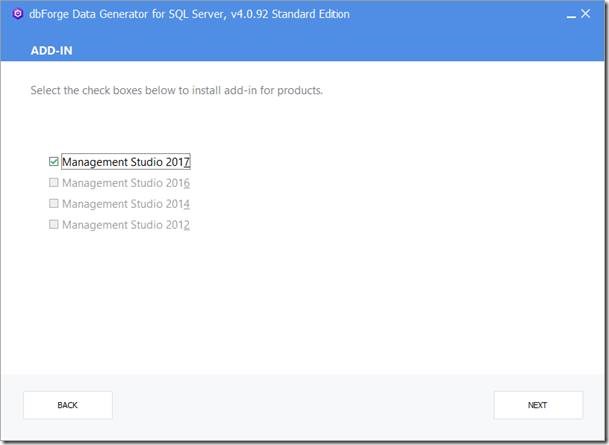Image resolution: width=609 pixels, height=445 pixels.
Task: Tick the Management Studio 2014 checkbox
Action: click(x=54, y=203)
